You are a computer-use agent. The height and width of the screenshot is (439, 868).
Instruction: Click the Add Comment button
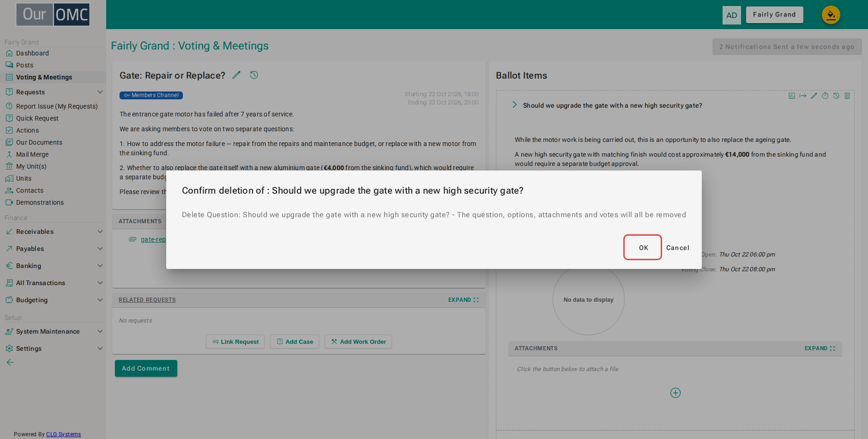(x=146, y=368)
